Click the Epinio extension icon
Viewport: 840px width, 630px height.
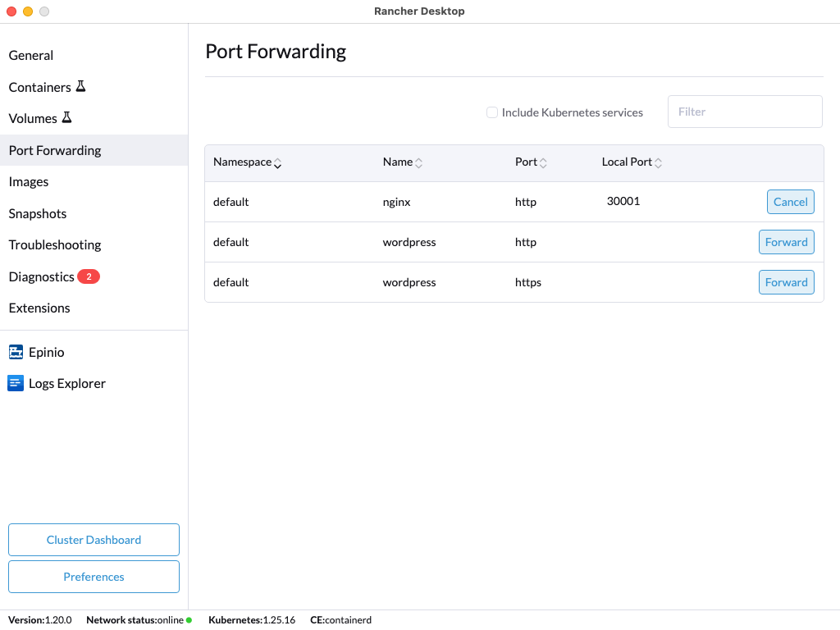pyautogui.click(x=16, y=353)
